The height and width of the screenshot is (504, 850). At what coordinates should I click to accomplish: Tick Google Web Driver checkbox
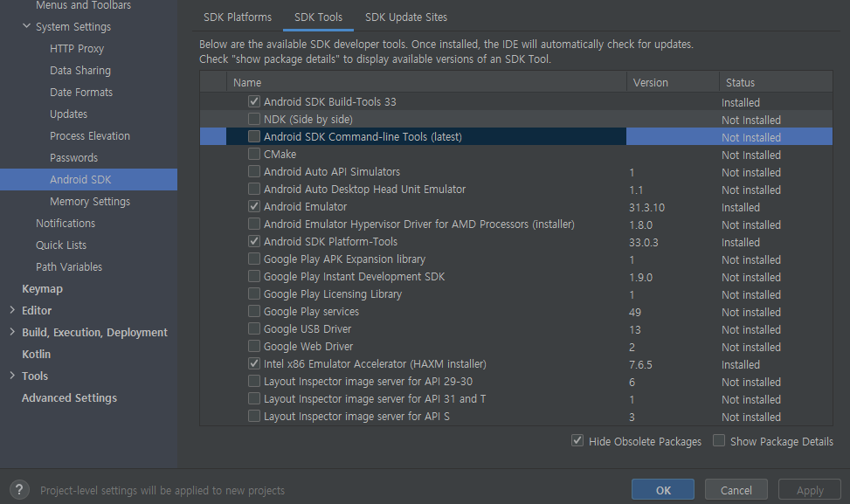tap(253, 346)
